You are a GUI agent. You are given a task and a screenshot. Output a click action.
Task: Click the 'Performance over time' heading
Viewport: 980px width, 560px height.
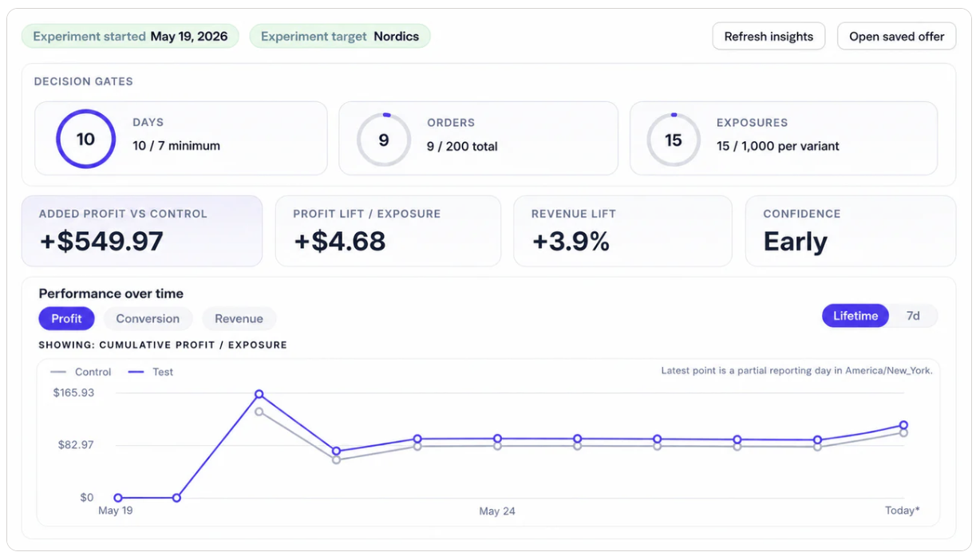[111, 294]
